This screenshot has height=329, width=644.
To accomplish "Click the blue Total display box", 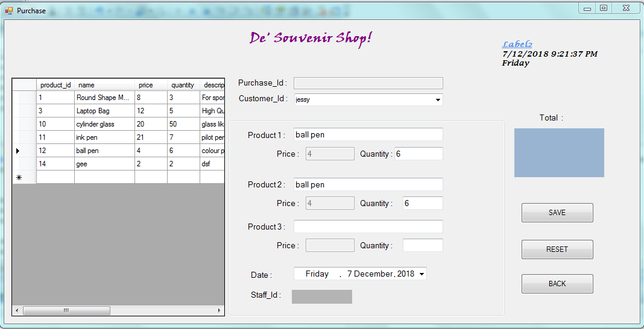I will (559, 152).
